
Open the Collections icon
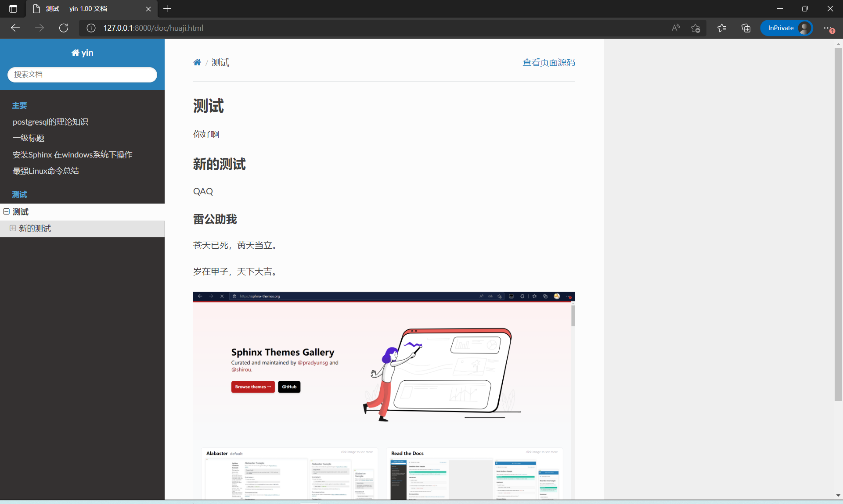click(746, 28)
